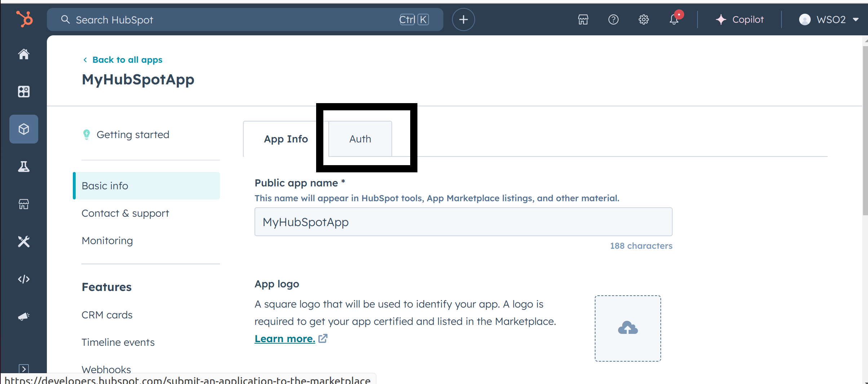Viewport: 868px width, 384px height.
Task: Select Basic info in the side menu
Action: point(146,186)
